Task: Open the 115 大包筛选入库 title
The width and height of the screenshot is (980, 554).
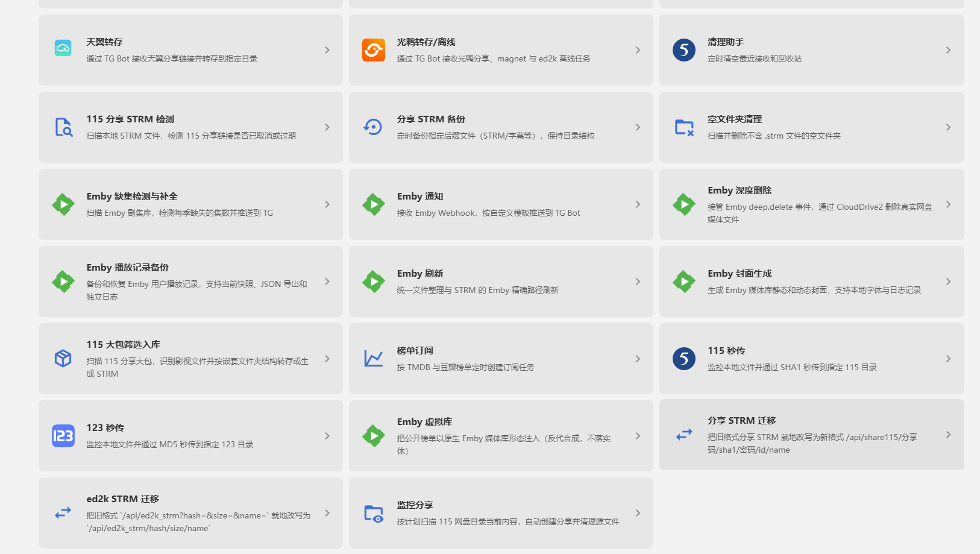Action: [123, 345]
